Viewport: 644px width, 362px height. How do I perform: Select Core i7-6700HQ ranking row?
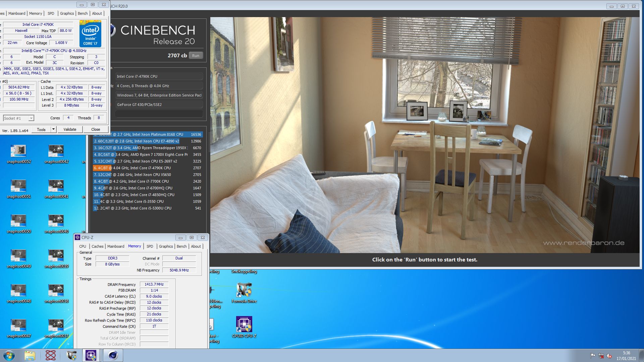pyautogui.click(x=148, y=188)
